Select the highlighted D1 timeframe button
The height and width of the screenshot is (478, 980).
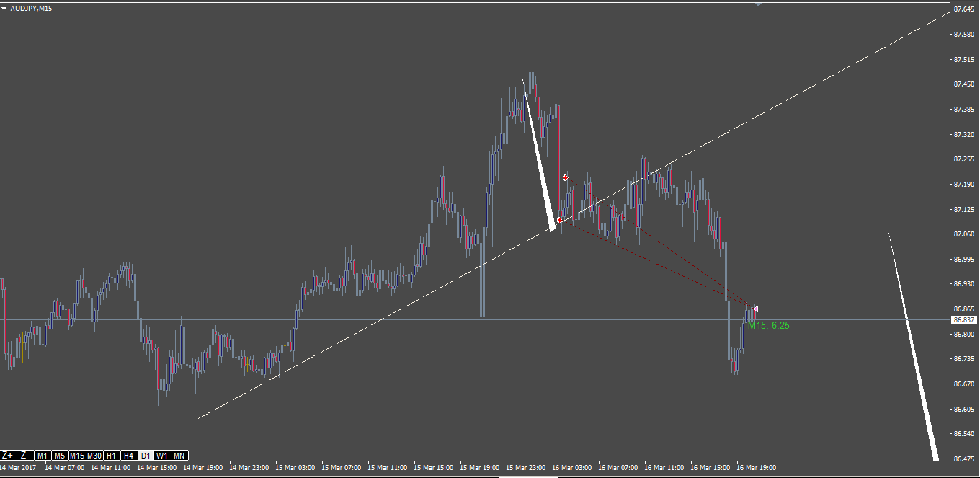pyautogui.click(x=146, y=456)
